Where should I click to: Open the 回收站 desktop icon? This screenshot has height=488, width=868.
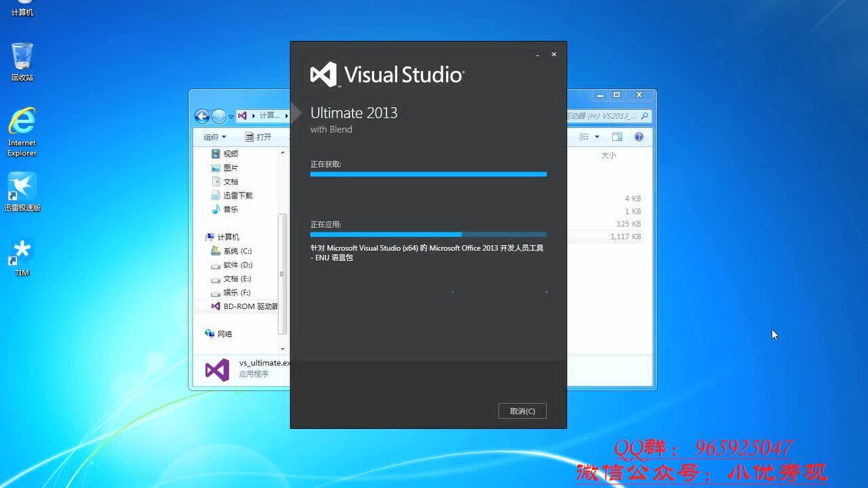point(22,58)
